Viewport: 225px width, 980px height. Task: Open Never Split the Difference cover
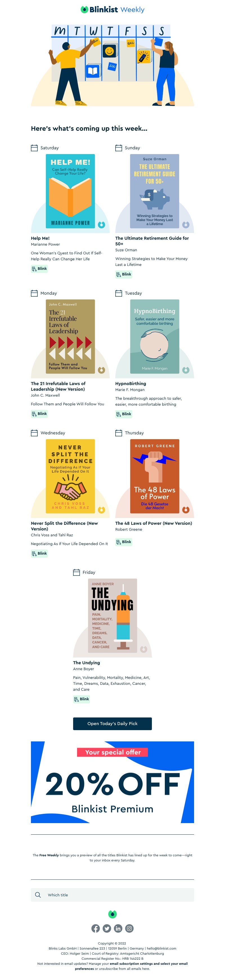pos(70,476)
